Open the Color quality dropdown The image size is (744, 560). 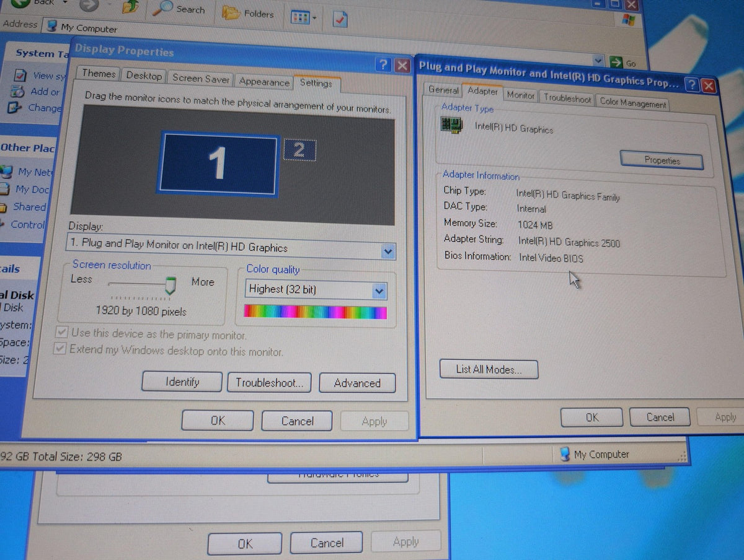(379, 291)
